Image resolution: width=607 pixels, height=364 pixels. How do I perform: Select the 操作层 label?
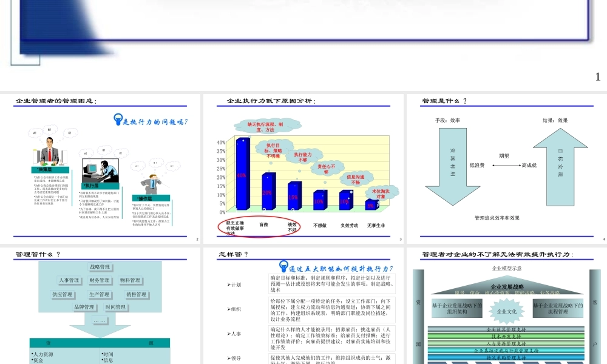click(151, 198)
